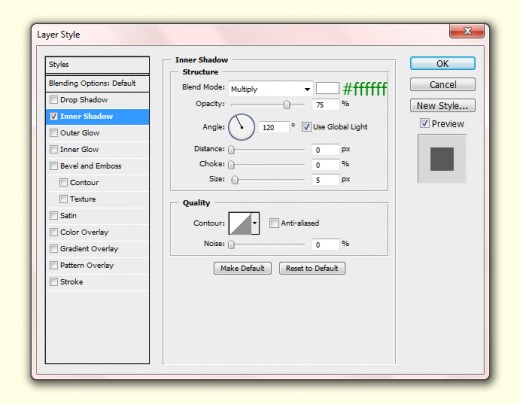Select Blending Options: Default
This screenshot has height=404, width=520.
pyautogui.click(x=97, y=83)
